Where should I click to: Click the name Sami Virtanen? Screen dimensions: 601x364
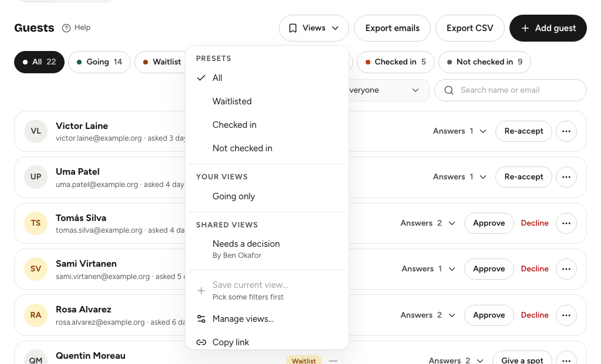point(86,264)
